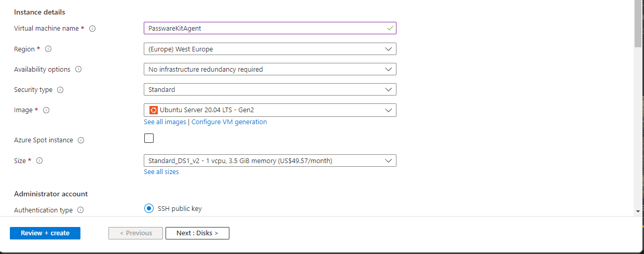Image resolution: width=644 pixels, height=254 pixels.
Task: Open info tooltip for Virtual machine name
Action: coord(92,29)
